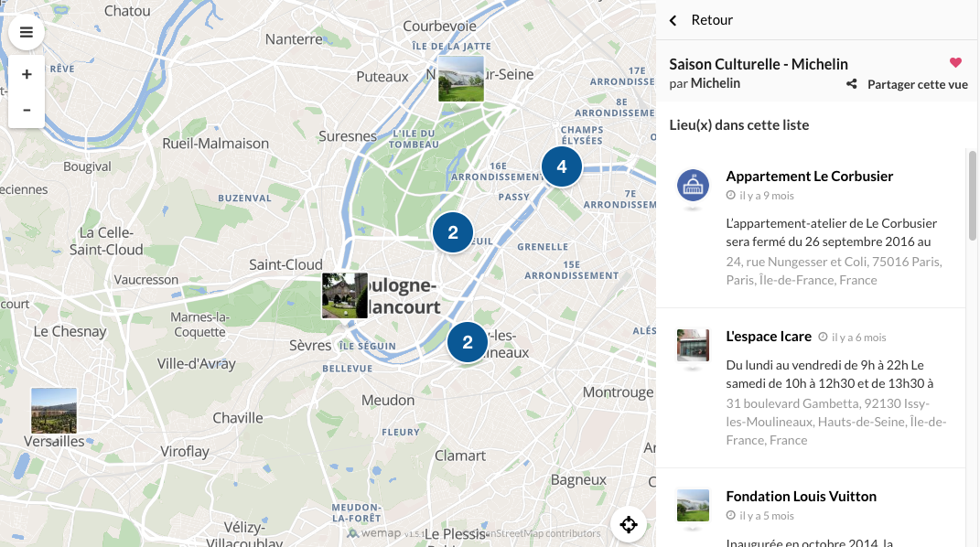Expand the 2-place cluster near Issy-les-Moulineaux
The image size is (980, 547).
click(468, 343)
